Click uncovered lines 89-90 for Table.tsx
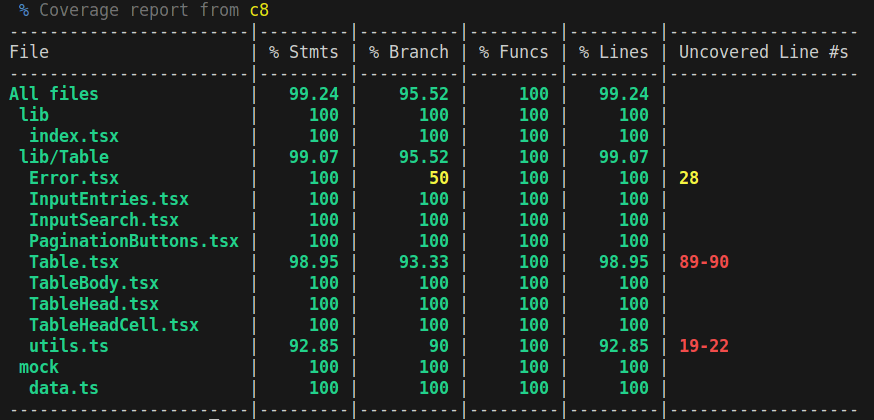The image size is (874, 420). click(x=704, y=262)
